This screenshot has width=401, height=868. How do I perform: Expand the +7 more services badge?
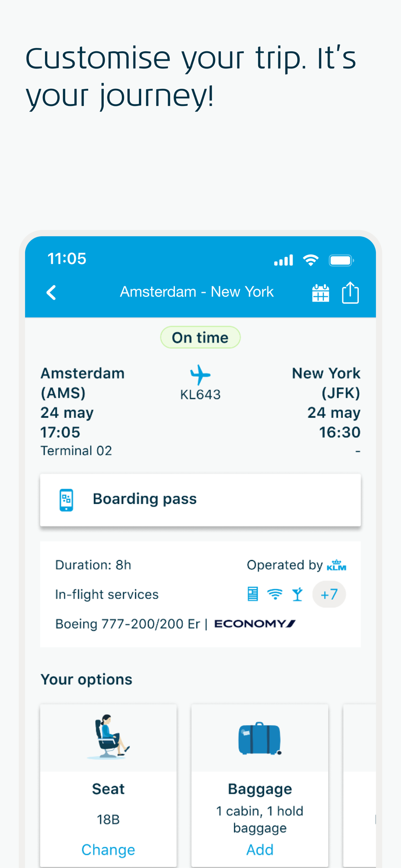coord(329,594)
